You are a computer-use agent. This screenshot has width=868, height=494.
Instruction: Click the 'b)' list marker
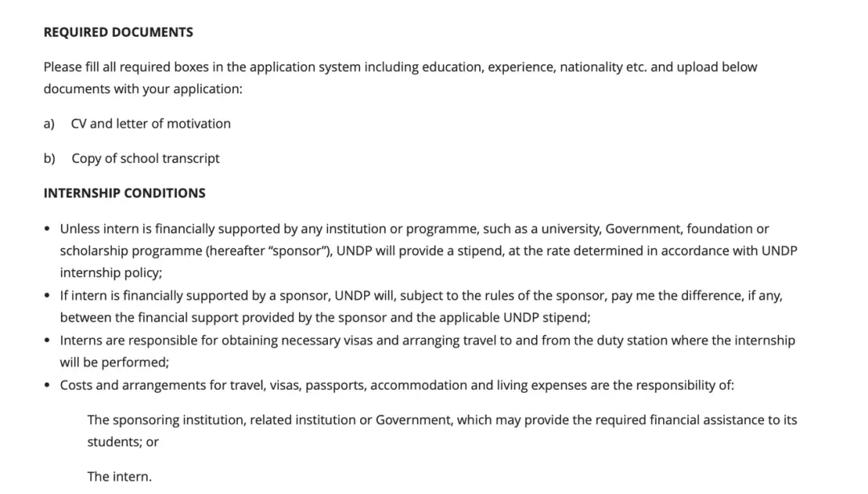click(49, 159)
